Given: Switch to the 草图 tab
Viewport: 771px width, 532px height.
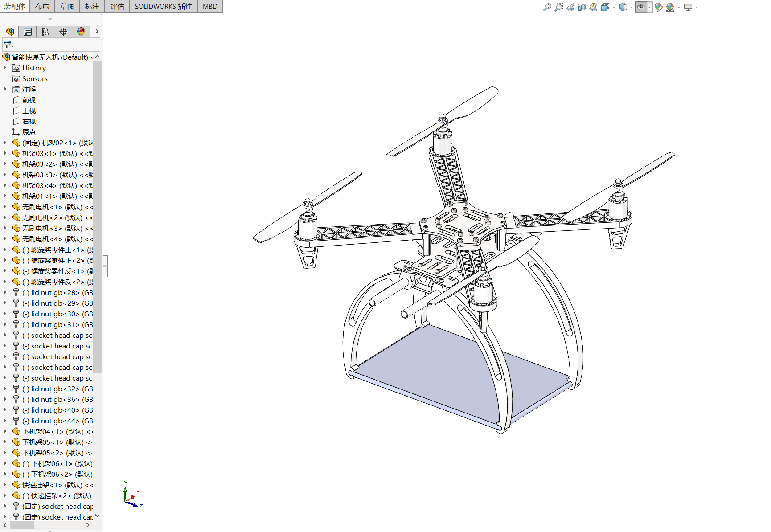Looking at the screenshot, I should (67, 6).
